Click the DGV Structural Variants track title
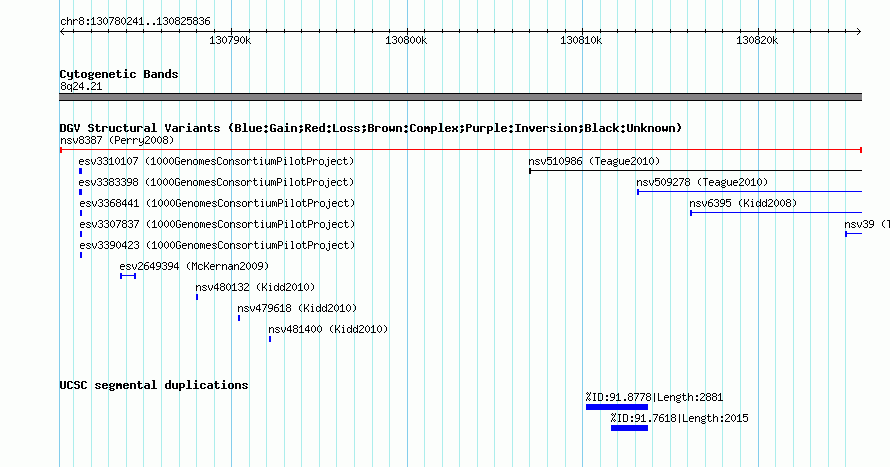The width and height of the screenshot is (890, 467). click(x=371, y=128)
